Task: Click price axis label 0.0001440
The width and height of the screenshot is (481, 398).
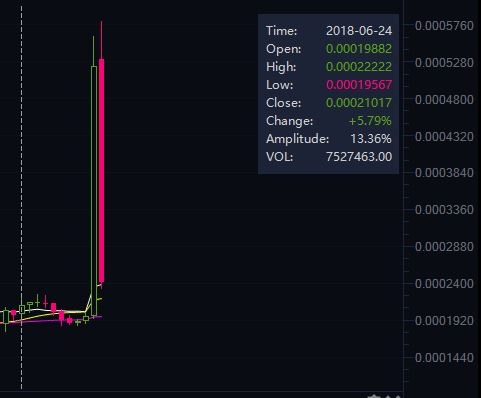Action: (444, 358)
